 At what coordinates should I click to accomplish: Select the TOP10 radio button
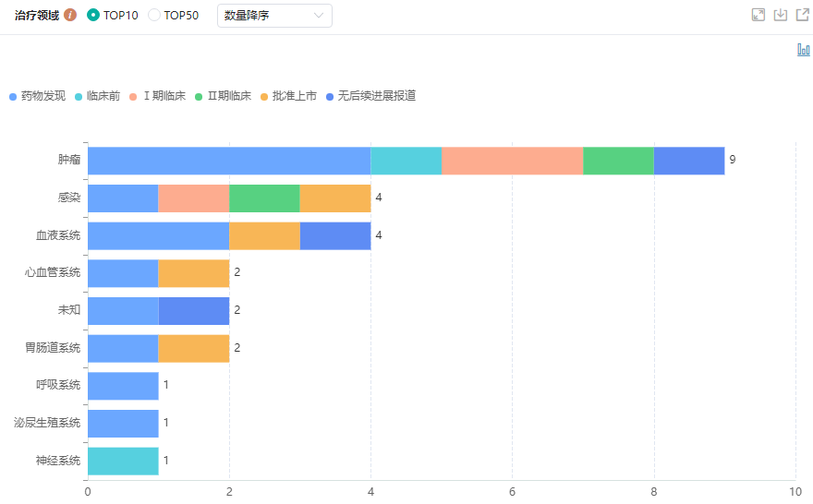[x=93, y=15]
